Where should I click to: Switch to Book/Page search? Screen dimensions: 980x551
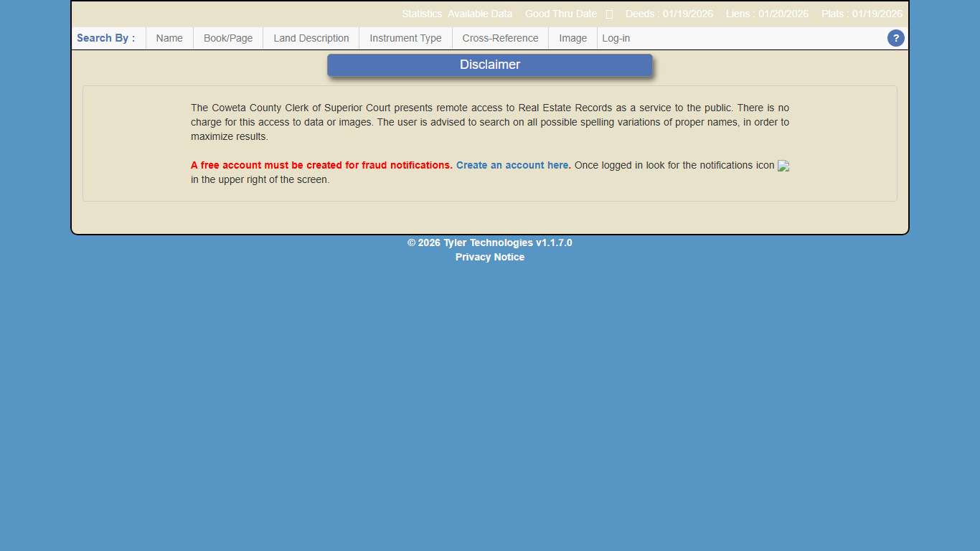click(228, 39)
